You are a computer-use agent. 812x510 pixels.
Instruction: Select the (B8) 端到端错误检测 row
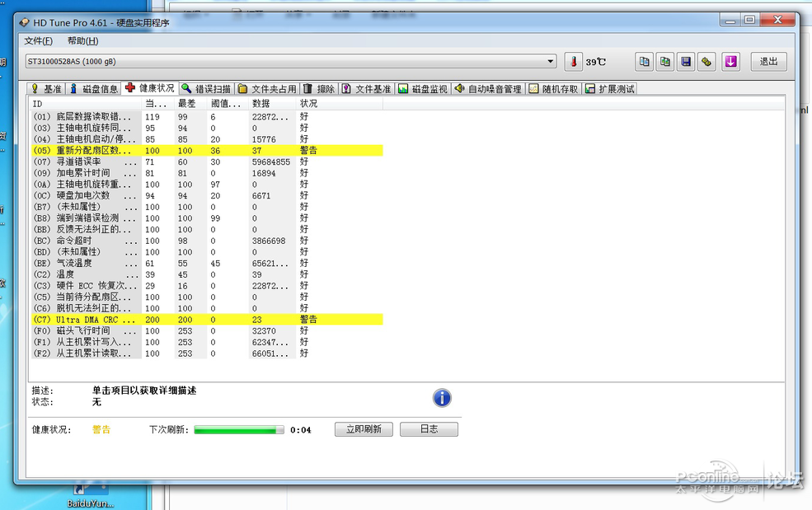click(x=207, y=218)
